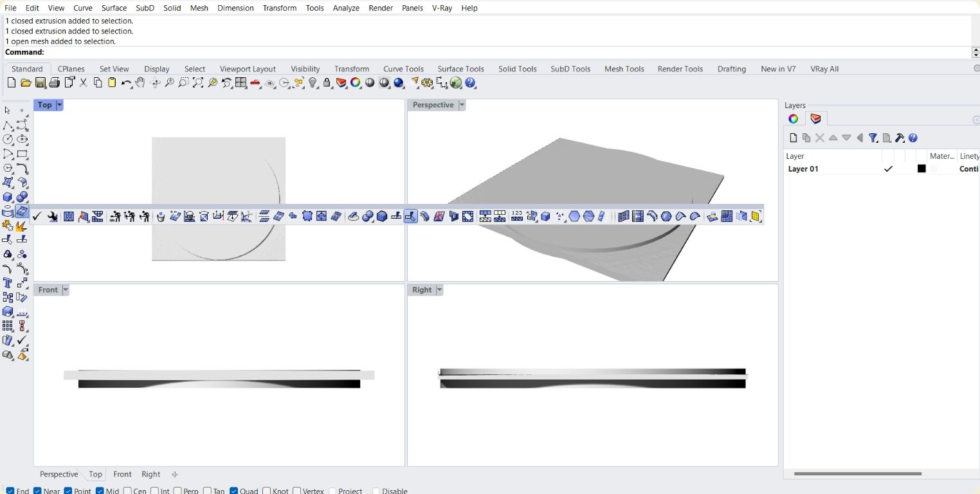
Task: Enable the Perp osnap checkbox
Action: click(177, 491)
